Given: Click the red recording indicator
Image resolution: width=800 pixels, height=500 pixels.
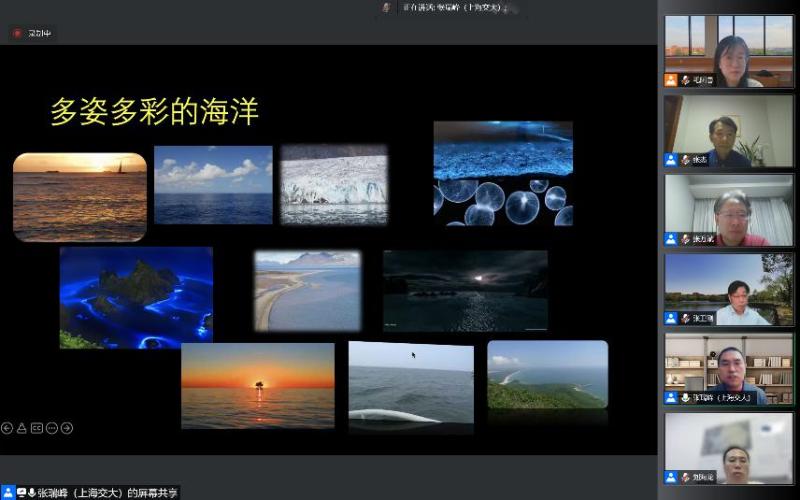Looking at the screenshot, I should (17, 33).
